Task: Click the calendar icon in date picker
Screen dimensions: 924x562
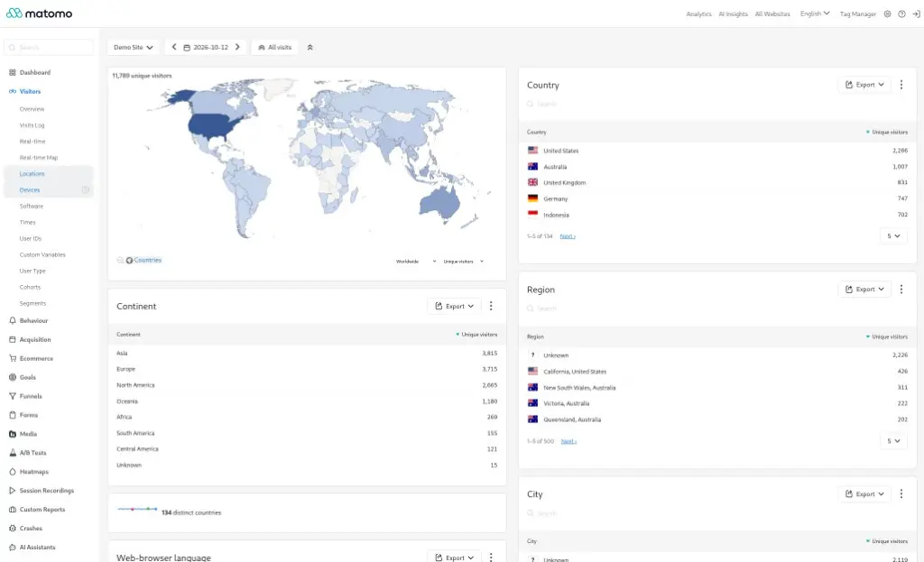Action: point(187,47)
